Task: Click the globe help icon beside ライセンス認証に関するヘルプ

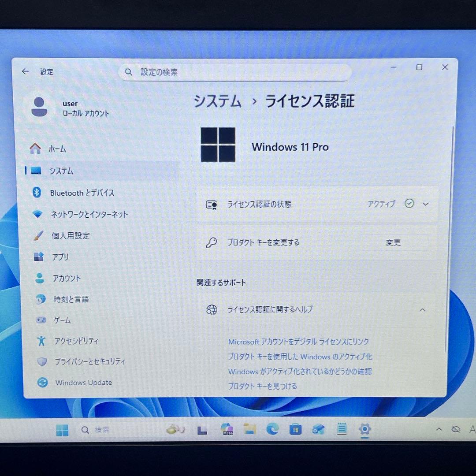Action: pos(212,310)
